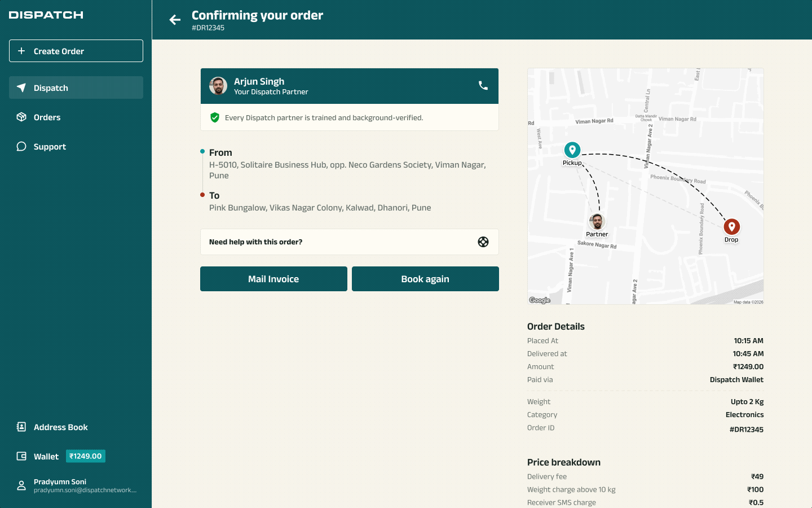Click the Address Book icon in sidebar
Screen dimensions: 812x508
click(x=21, y=427)
